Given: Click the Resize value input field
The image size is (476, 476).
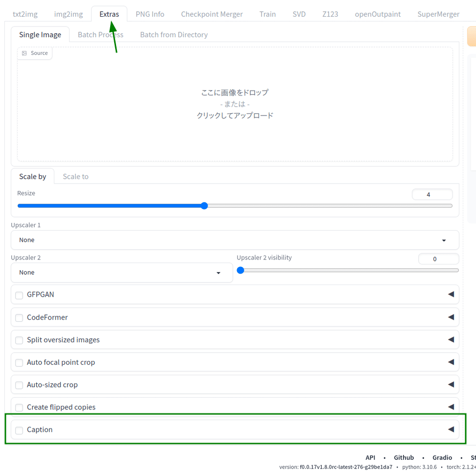Looking at the screenshot, I should click(x=432, y=194).
